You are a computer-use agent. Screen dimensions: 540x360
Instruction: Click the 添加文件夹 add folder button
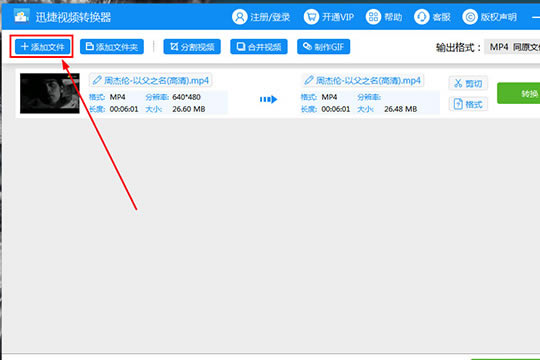112,47
